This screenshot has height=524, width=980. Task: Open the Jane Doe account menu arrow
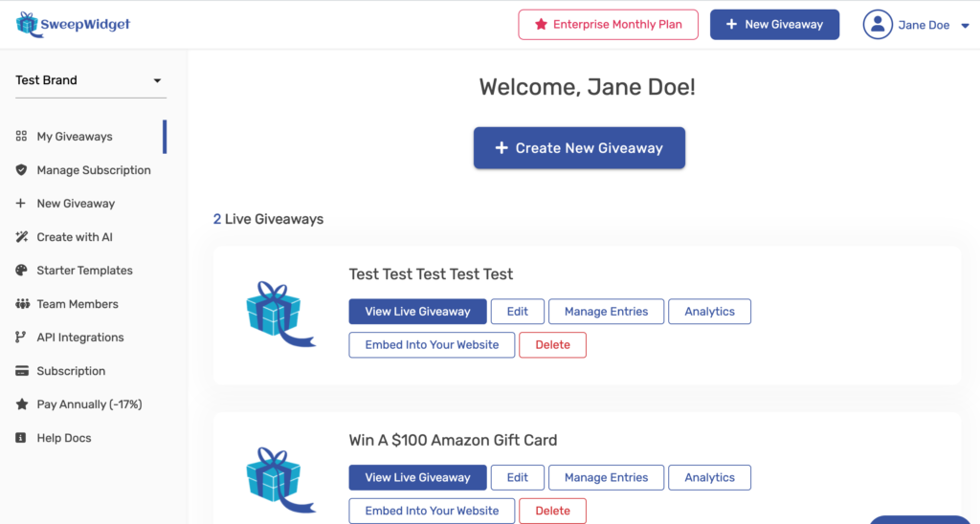[x=965, y=26]
